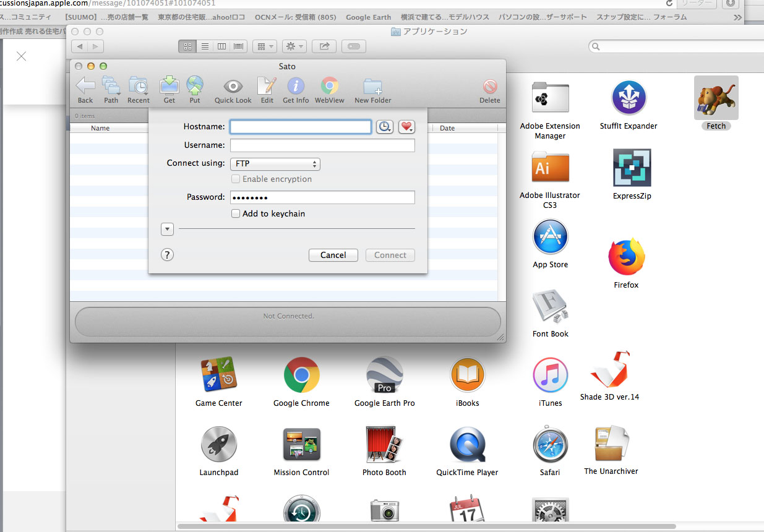Click the New Folder toolbar icon
This screenshot has width=764, height=532.
pyautogui.click(x=372, y=86)
